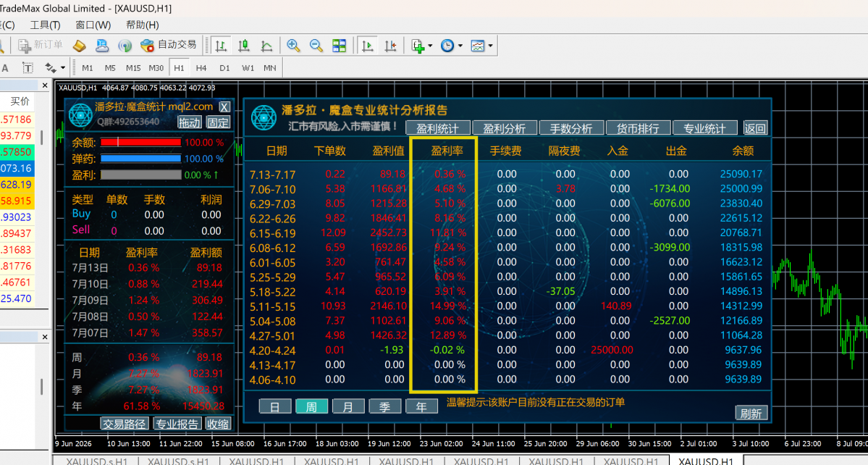Tile chart windows icon
The width and height of the screenshot is (868, 465).
tap(339, 46)
